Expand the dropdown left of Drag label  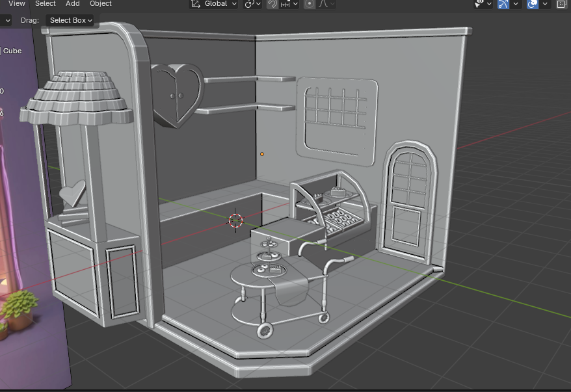(7, 20)
